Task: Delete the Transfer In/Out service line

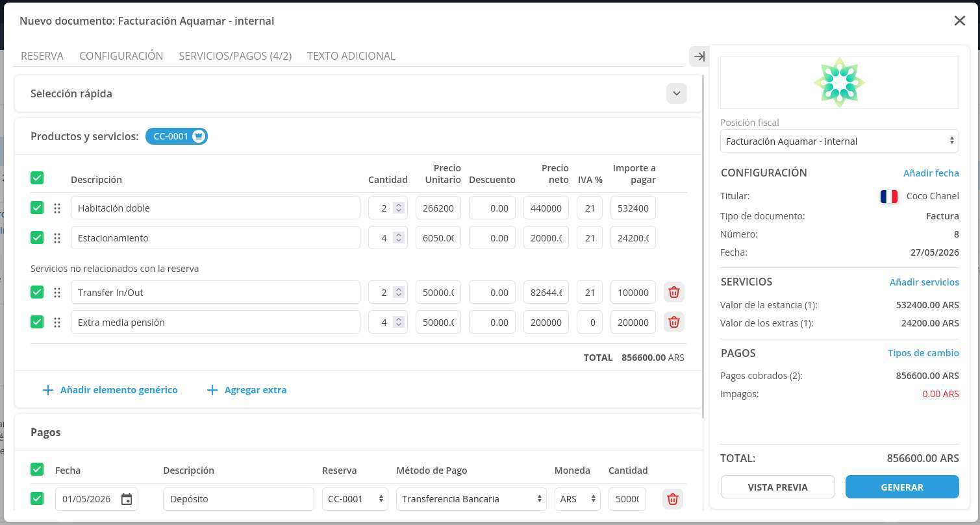Action: point(673,293)
